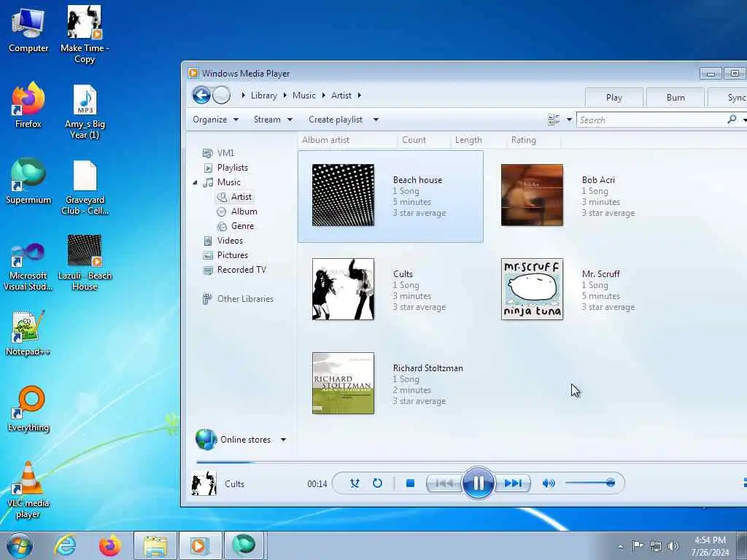Switch to the Burn tab

coord(676,97)
